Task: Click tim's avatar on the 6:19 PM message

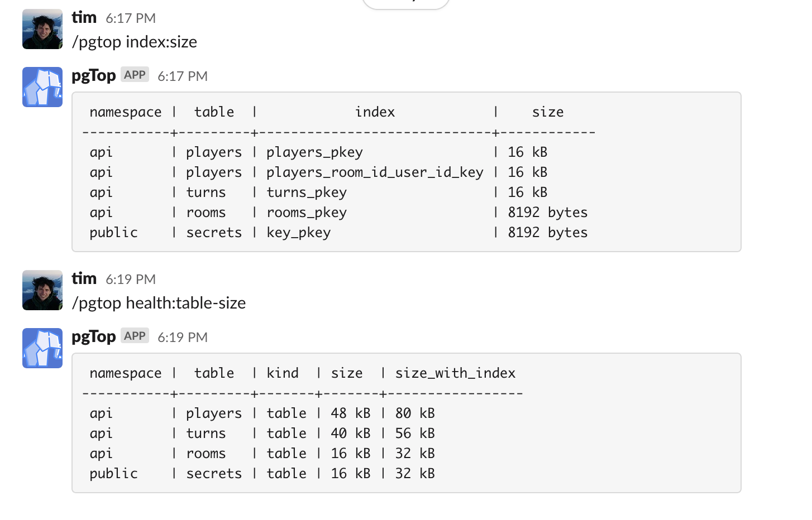Action: pos(42,290)
